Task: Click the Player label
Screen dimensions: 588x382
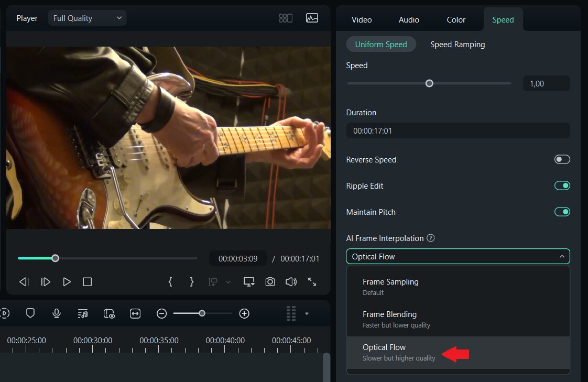Action: (27, 18)
